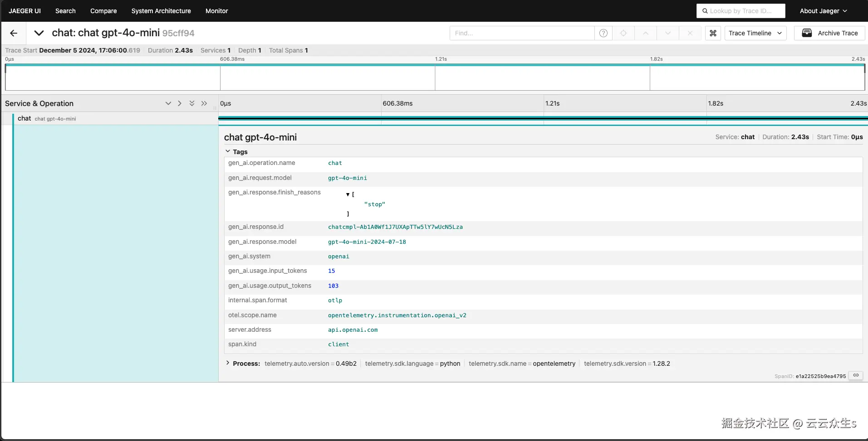The image size is (868, 441).
Task: Expand the Process section
Action: click(x=243, y=363)
